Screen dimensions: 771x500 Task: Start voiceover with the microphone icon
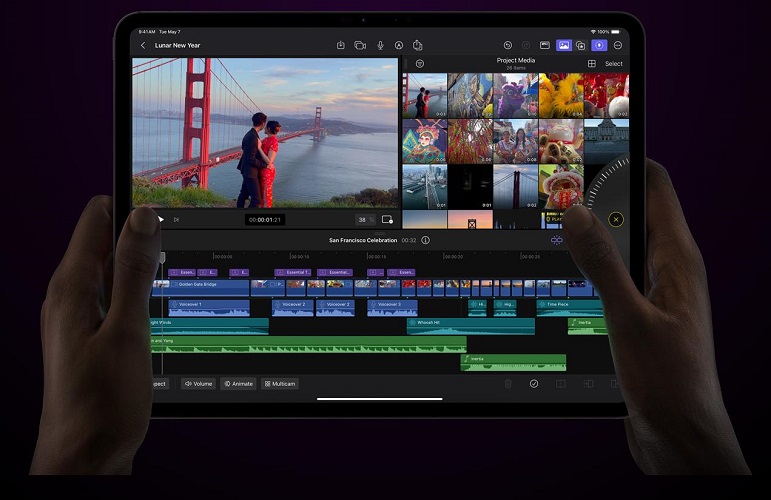click(380, 45)
